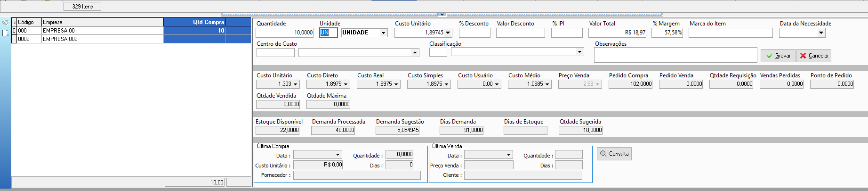
Task: Expand the Custo Real dropdown arrow
Action: (396, 84)
